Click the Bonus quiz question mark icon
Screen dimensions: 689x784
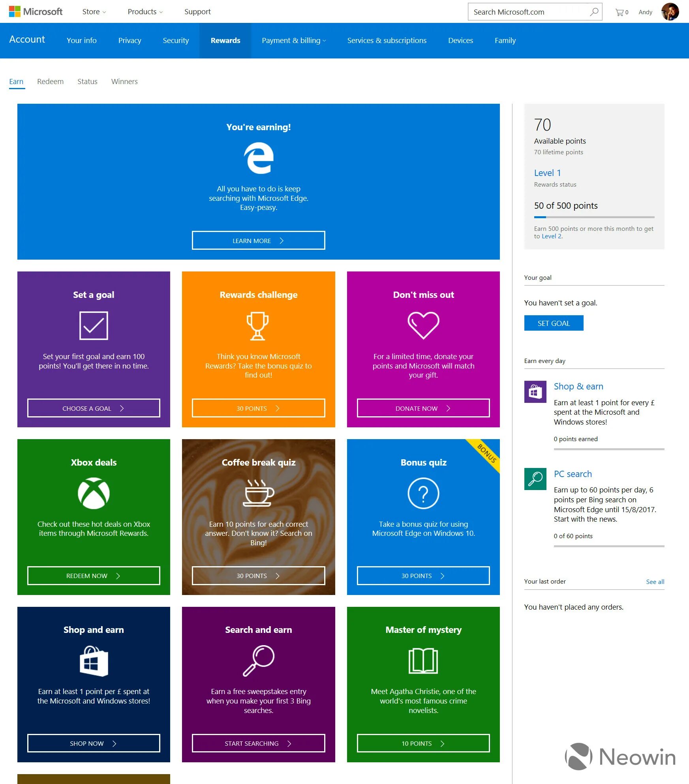pos(423,493)
